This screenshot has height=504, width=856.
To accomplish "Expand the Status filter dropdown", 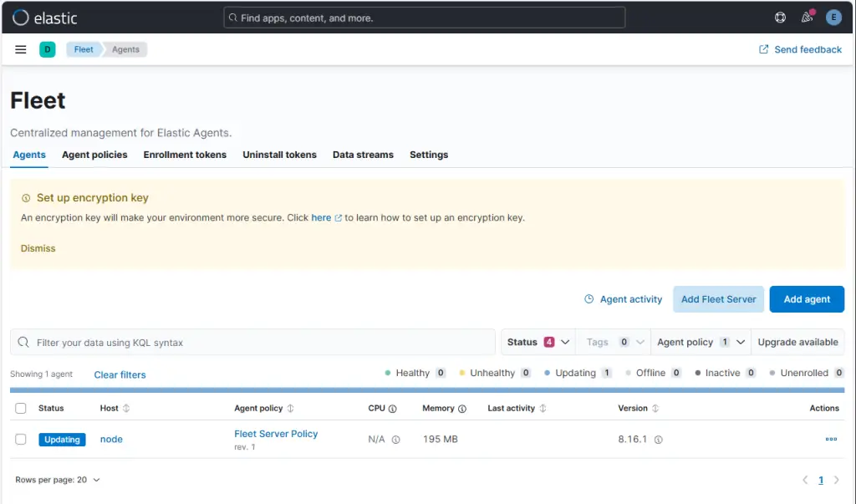I will (x=538, y=343).
